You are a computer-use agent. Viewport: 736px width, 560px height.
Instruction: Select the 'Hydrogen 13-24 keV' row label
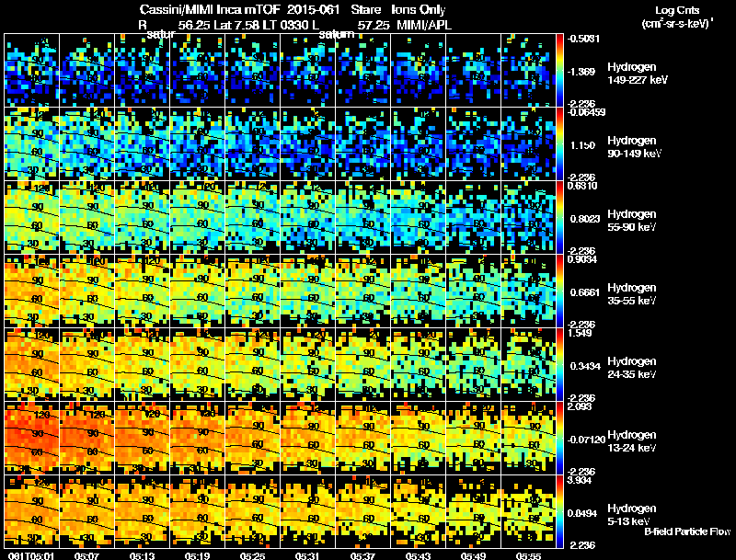632,441
